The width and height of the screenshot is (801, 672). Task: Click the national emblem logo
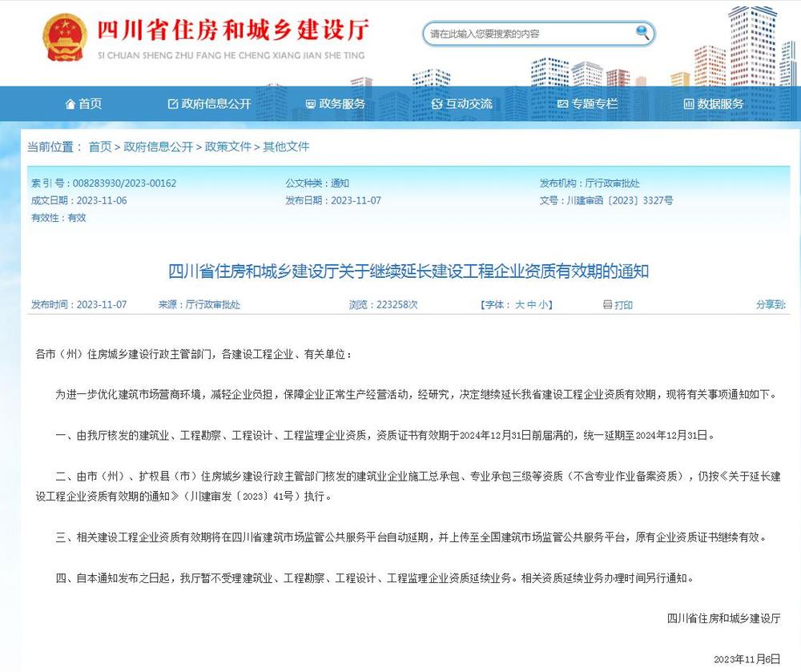click(66, 37)
